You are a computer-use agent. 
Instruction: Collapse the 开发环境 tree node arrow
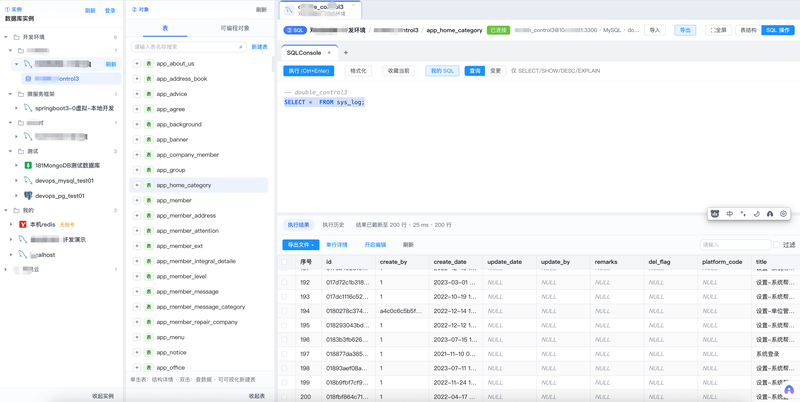[6, 37]
